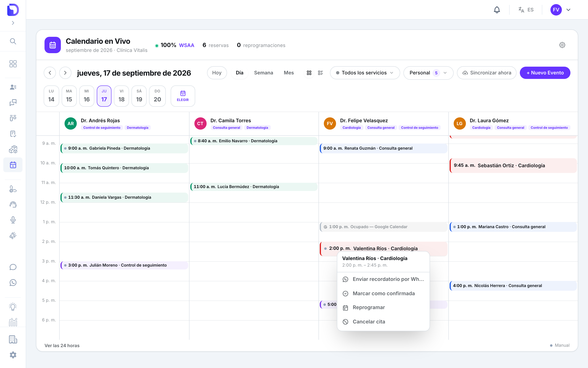The width and height of the screenshot is (588, 368).
Task: Open the chat bubble icon in sidebar
Action: pyautogui.click(x=13, y=267)
